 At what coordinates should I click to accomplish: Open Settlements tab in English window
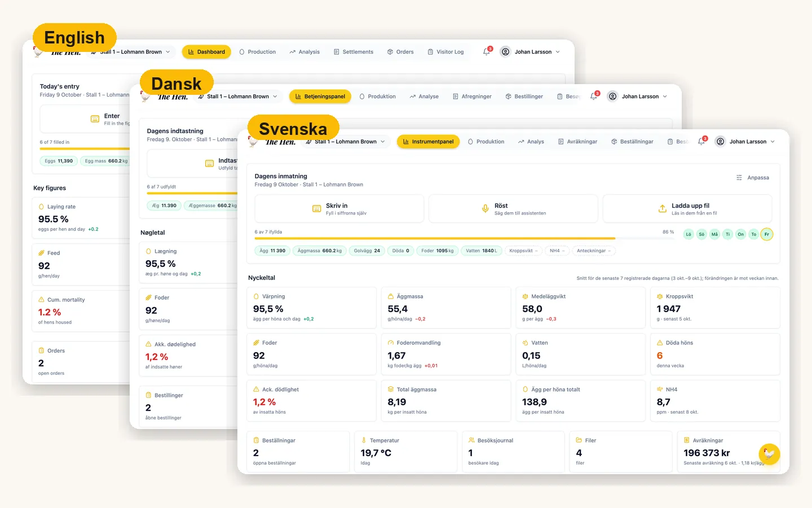(x=354, y=52)
